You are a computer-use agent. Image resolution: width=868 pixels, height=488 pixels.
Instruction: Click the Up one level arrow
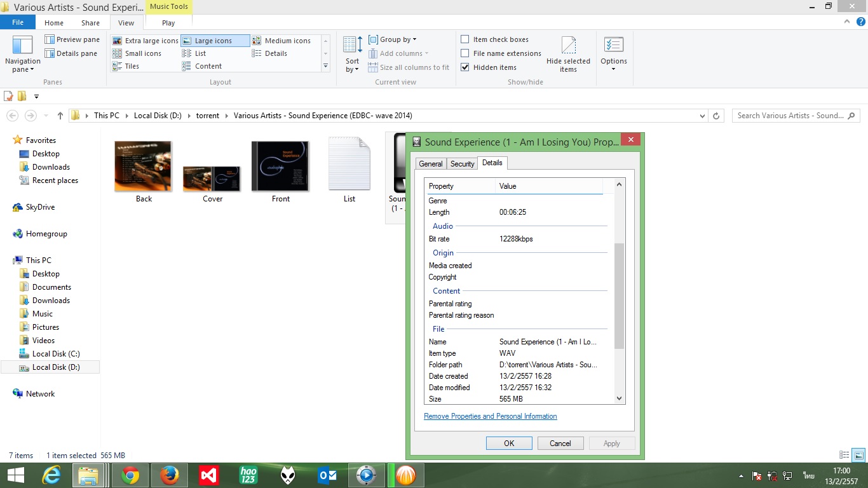[x=60, y=116]
